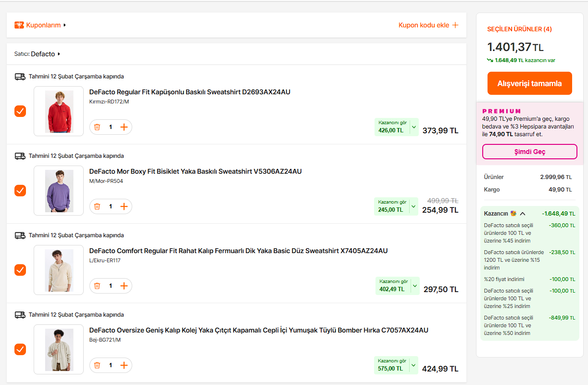This screenshot has width=588, height=385.
Task: Open red hooded sweatshirt thumbnail
Action: point(59,111)
